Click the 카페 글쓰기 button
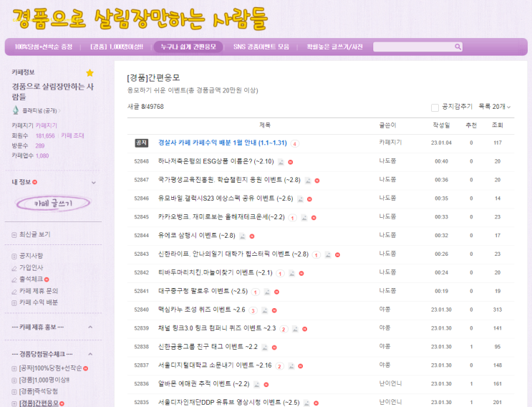Screen dimensions: 532x407 tap(53, 203)
